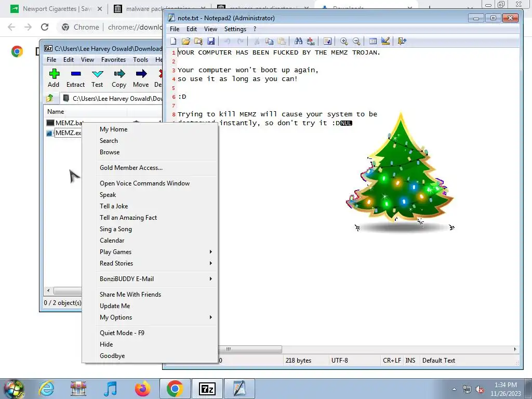Toggle the Word Wrap toolbar icon
The image size is (532, 399).
327,41
